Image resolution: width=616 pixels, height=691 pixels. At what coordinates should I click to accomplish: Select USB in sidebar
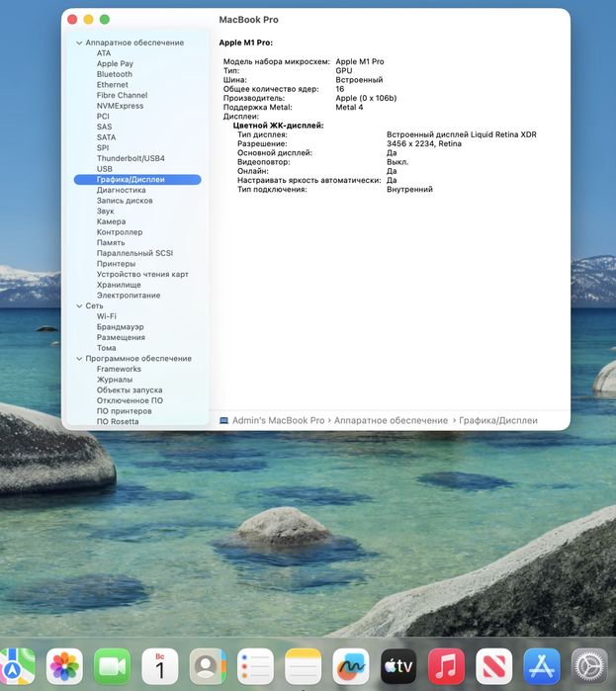tap(105, 169)
